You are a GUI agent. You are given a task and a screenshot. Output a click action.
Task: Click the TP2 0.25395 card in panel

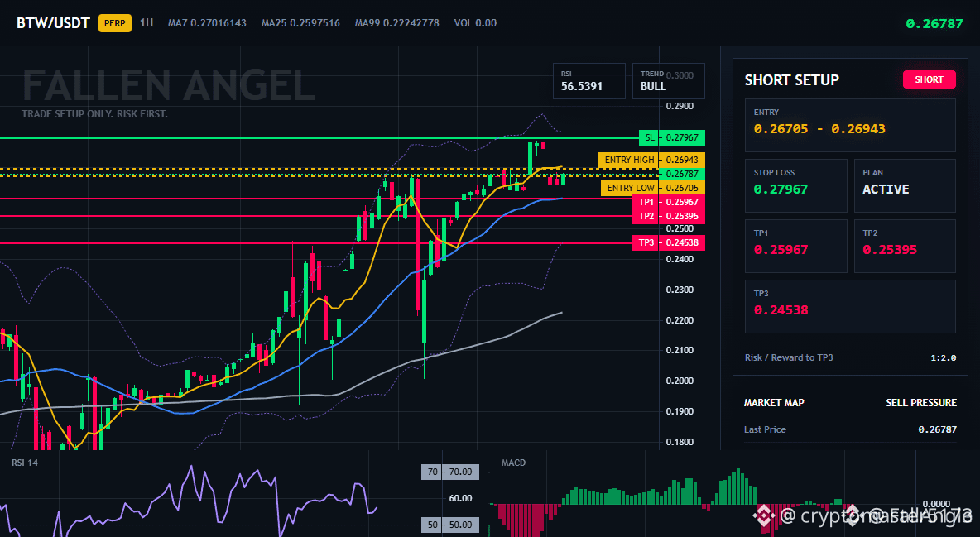(x=905, y=246)
